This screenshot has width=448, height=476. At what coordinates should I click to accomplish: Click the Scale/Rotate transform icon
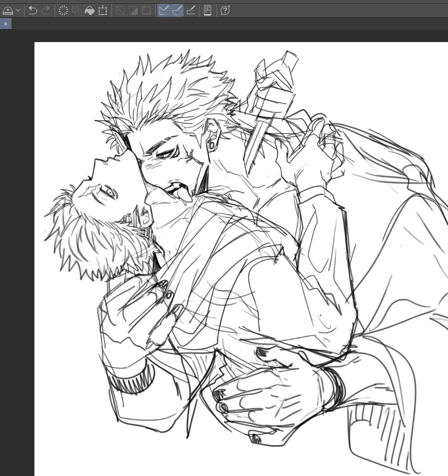pyautogui.click(x=103, y=10)
